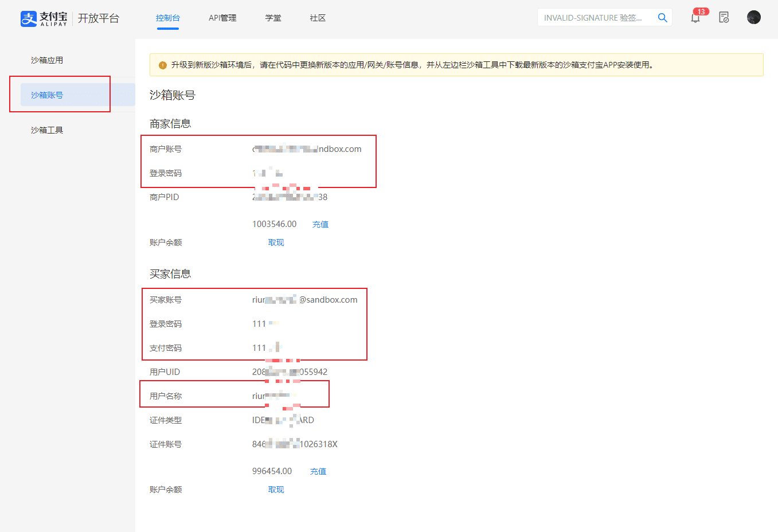
Task: Click 取现 under buyer balance
Action: (276, 490)
